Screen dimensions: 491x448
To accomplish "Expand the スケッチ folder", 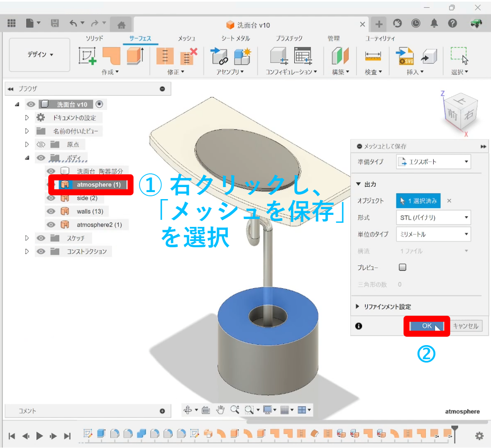I will pyautogui.click(x=27, y=238).
